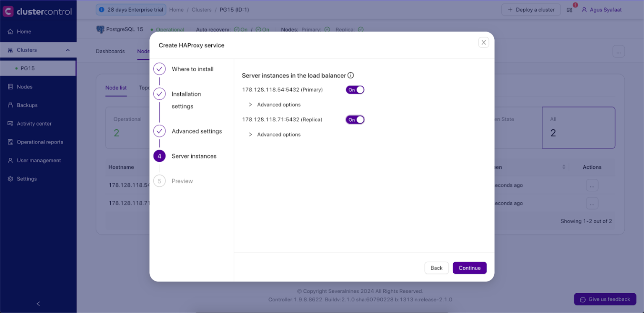The width and height of the screenshot is (644, 313).
Task: Go to the Where to install step
Action: [x=184, y=69]
